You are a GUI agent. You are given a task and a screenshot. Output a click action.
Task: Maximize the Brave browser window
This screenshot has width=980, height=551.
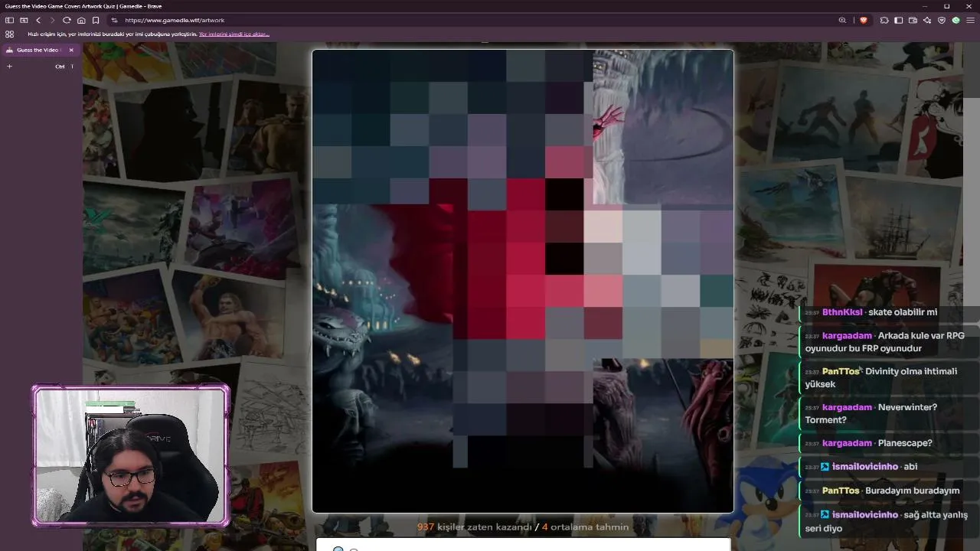click(x=946, y=5)
